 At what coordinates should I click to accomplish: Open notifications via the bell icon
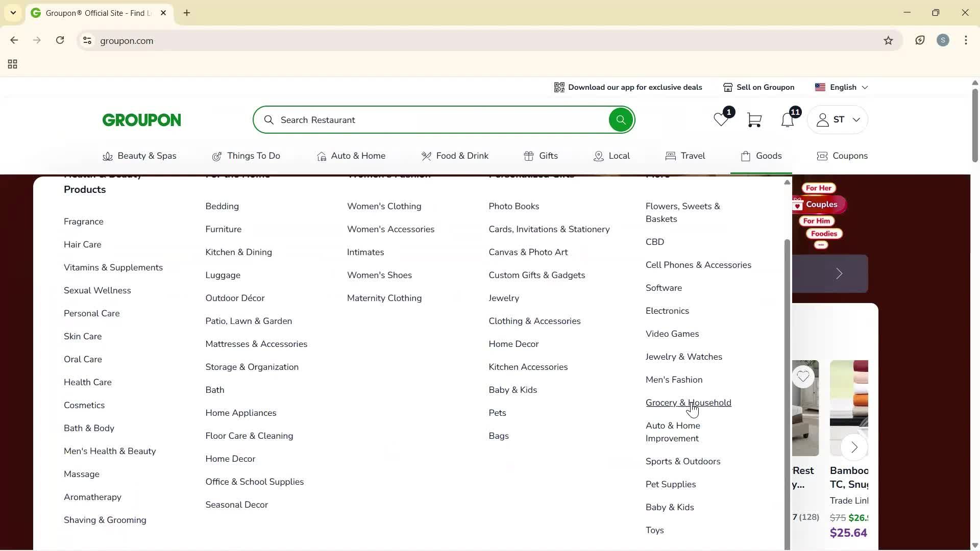(x=788, y=120)
